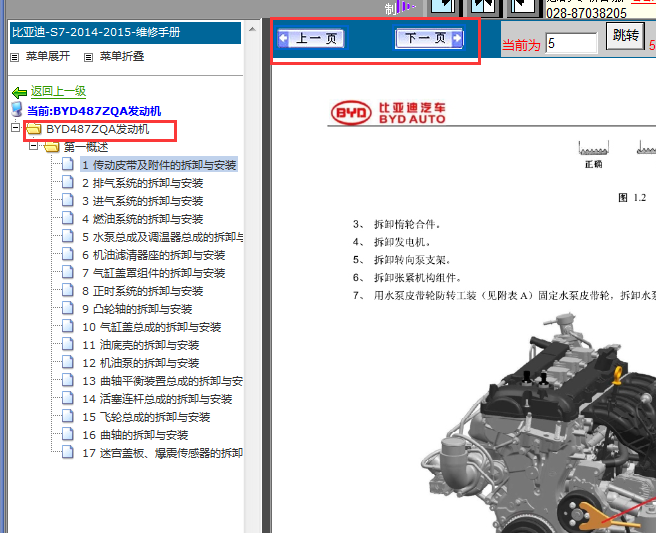Collapse the BYD487ZQA发动机 root node
This screenshot has width=656, height=533.
point(15,127)
